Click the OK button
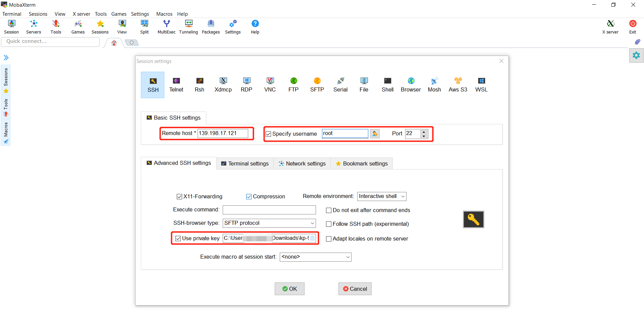The image size is (644, 335). pyautogui.click(x=289, y=289)
